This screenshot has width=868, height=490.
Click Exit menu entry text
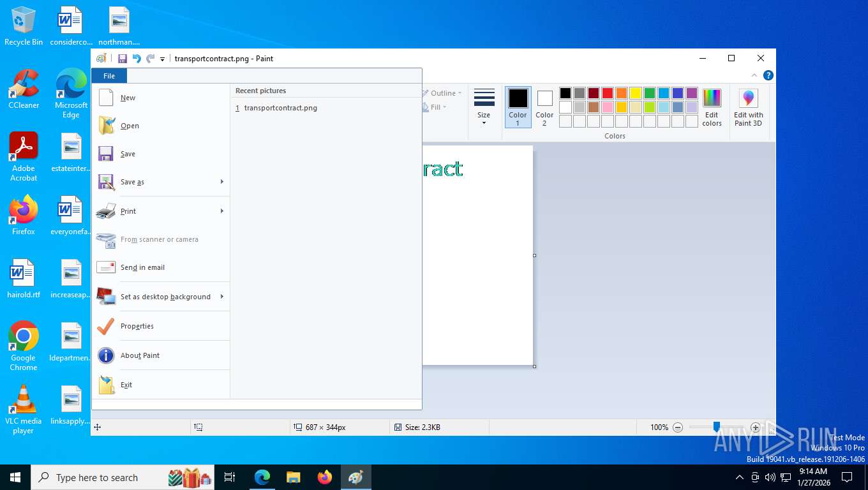coord(126,385)
